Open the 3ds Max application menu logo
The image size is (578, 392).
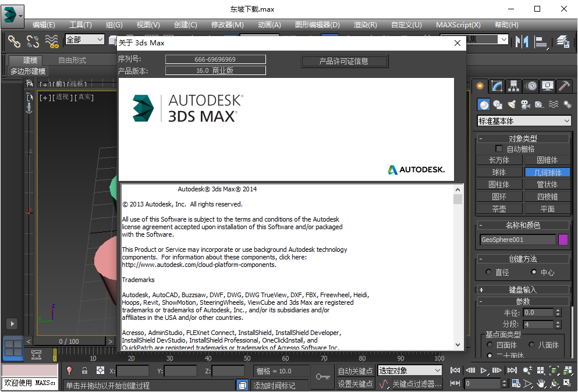[13, 16]
